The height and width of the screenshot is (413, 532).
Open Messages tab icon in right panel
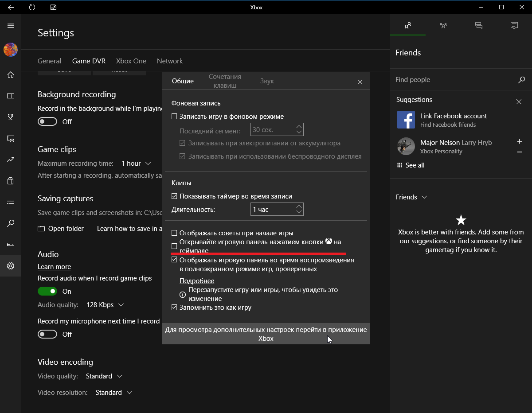click(x=479, y=25)
